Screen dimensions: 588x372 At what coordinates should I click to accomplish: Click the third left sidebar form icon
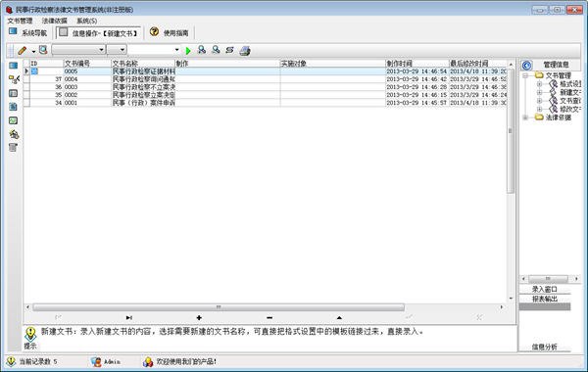(x=14, y=93)
